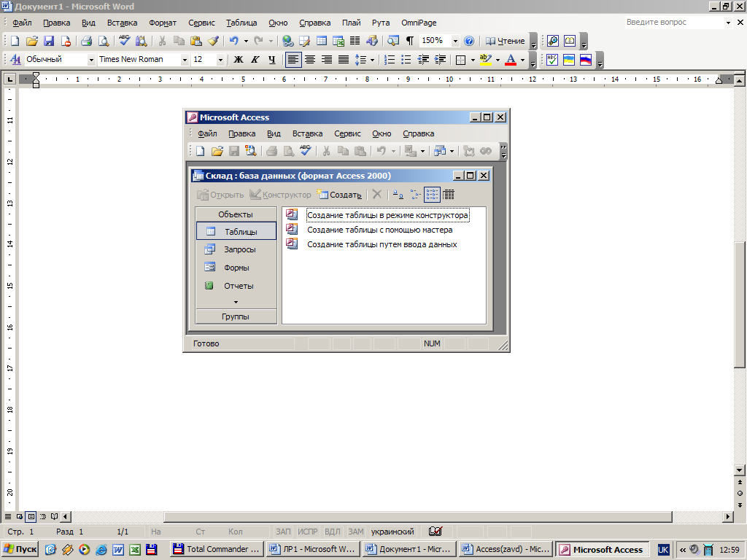Open the font size dropdown showing 12
The image size is (747, 560).
(x=220, y=60)
